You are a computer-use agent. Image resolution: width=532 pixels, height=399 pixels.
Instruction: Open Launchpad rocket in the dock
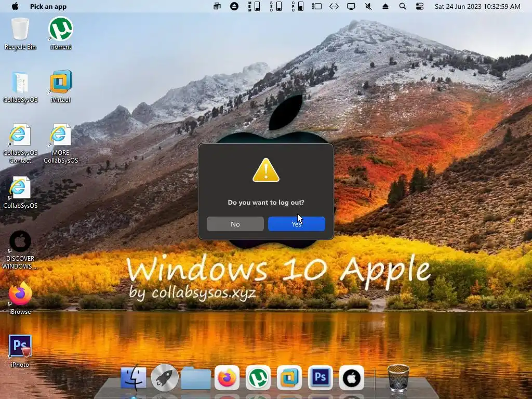point(165,378)
